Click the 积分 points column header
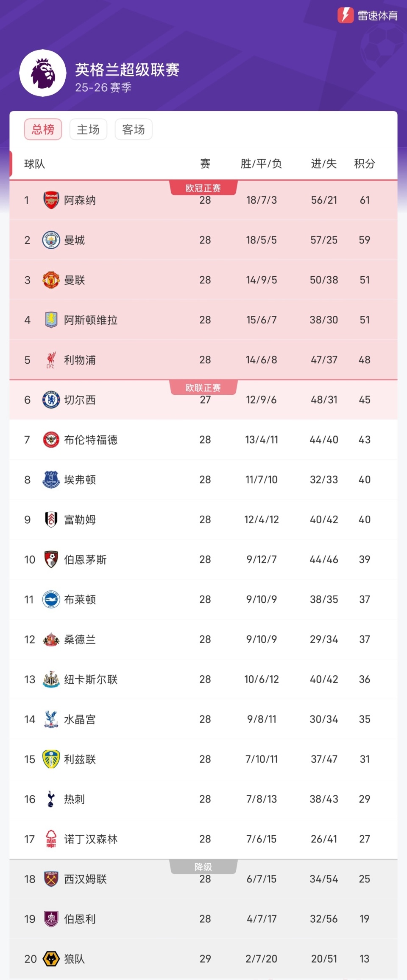Image resolution: width=407 pixels, height=980 pixels. point(365,164)
